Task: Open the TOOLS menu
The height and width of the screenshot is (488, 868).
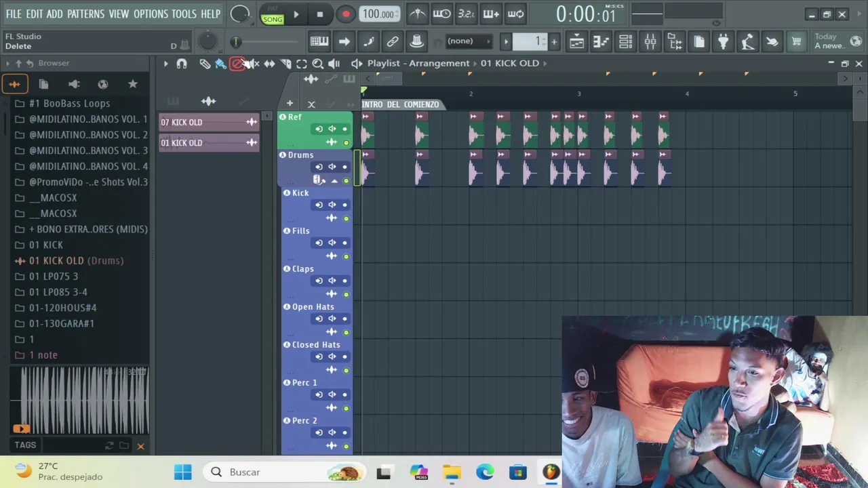Action: 184,14
